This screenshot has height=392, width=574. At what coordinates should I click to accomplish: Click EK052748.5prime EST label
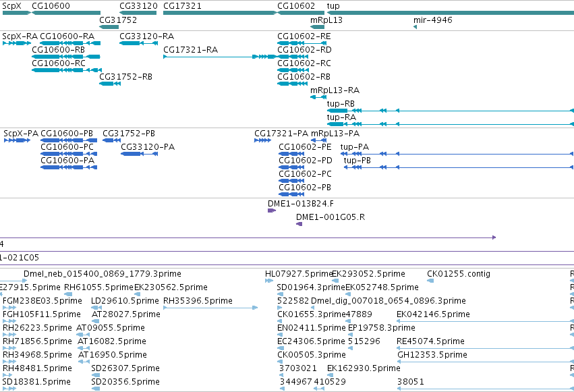pyautogui.click(x=382, y=287)
